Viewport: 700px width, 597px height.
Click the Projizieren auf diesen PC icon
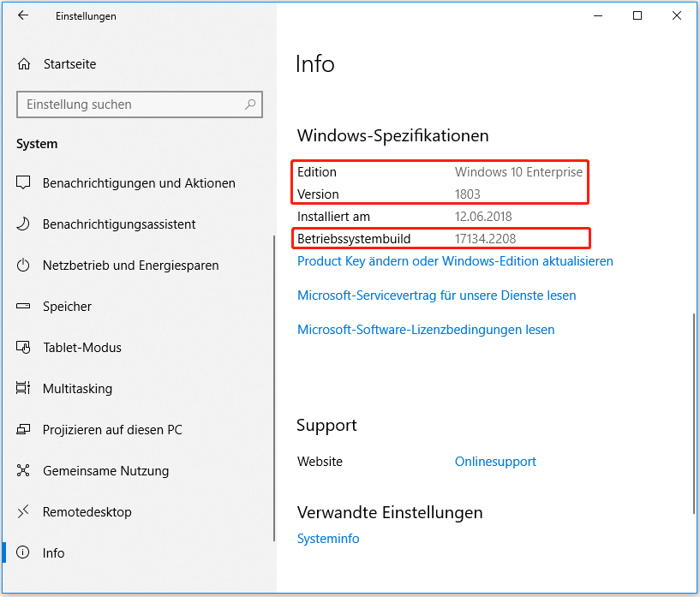pyautogui.click(x=23, y=429)
